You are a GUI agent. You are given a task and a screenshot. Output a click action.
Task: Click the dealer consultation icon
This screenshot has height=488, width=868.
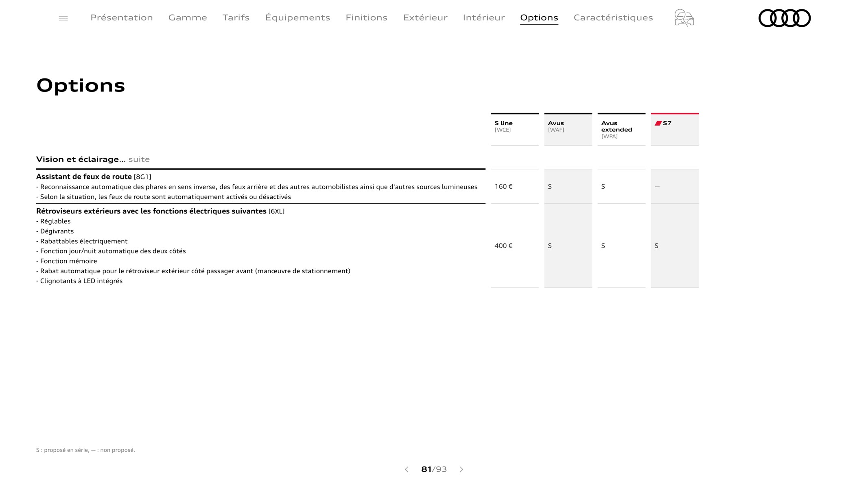684,18
